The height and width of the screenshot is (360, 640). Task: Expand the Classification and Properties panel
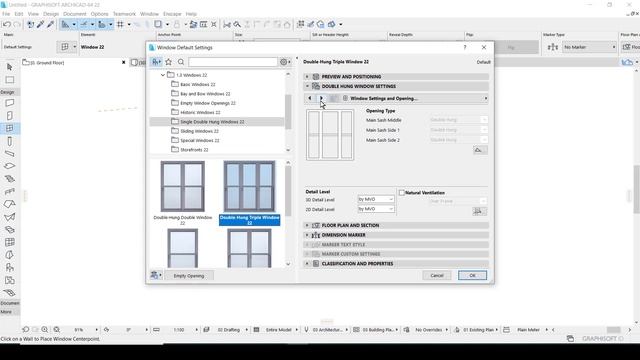click(x=307, y=264)
